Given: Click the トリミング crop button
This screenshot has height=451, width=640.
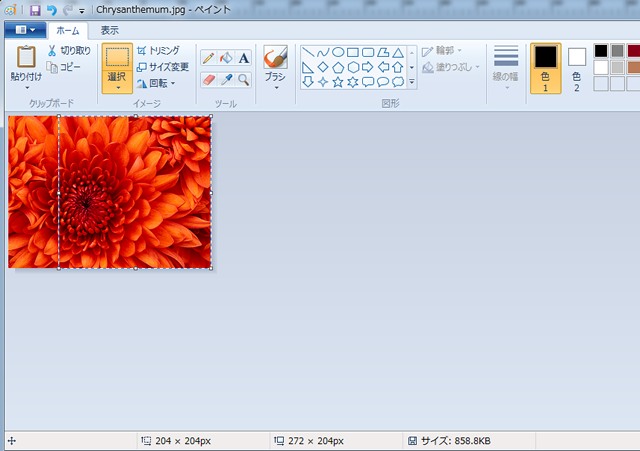Looking at the screenshot, I should [x=158, y=50].
